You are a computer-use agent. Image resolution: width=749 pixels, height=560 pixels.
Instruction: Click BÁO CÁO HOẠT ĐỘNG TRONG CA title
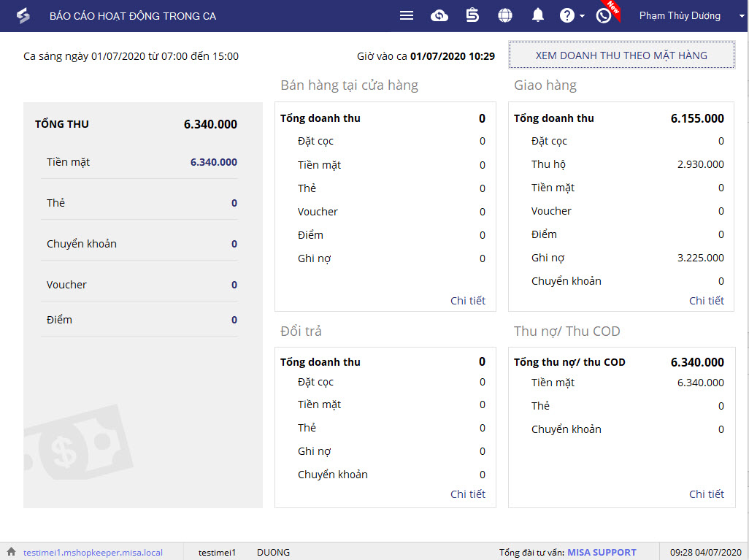(x=133, y=16)
